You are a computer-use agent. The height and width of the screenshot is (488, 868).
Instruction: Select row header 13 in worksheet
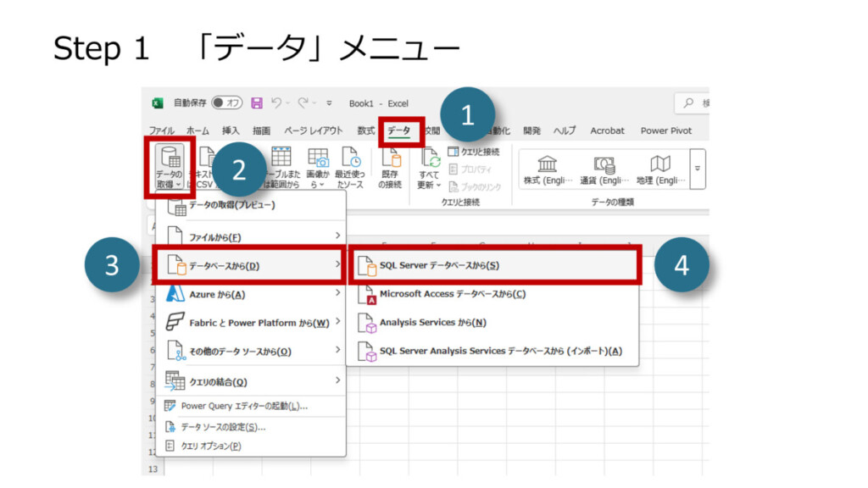point(153,469)
